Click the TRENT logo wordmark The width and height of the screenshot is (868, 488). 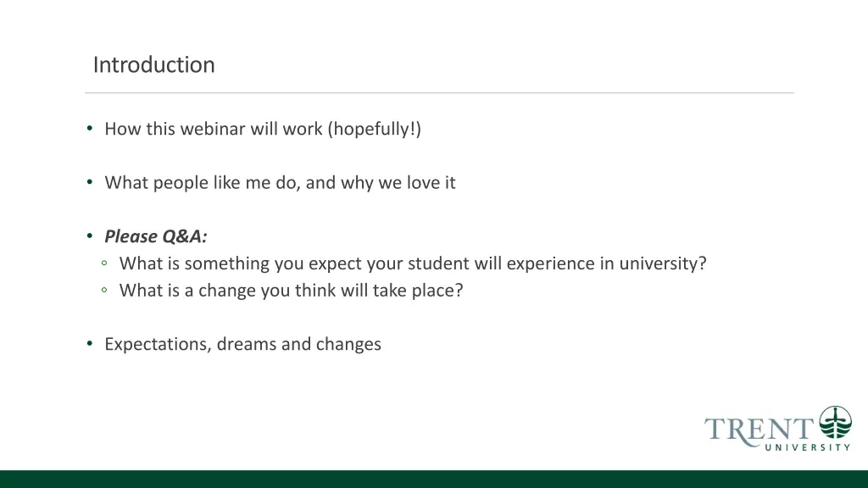click(x=759, y=431)
